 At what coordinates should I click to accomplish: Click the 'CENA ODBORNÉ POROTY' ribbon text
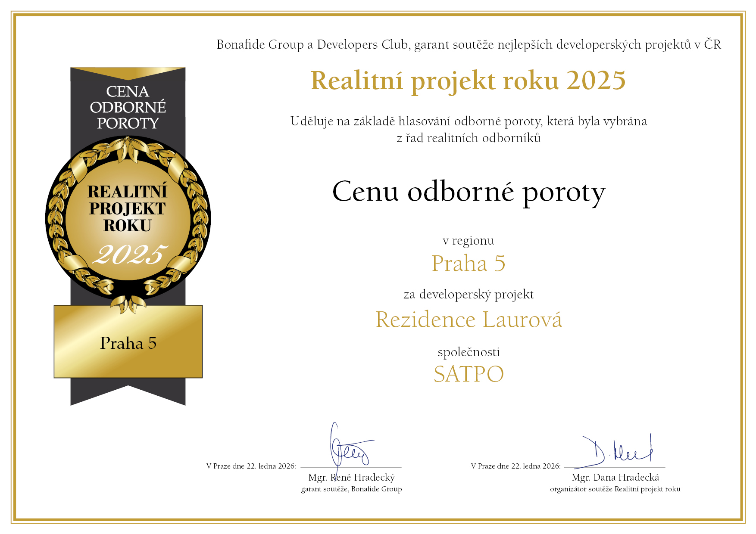click(x=128, y=107)
